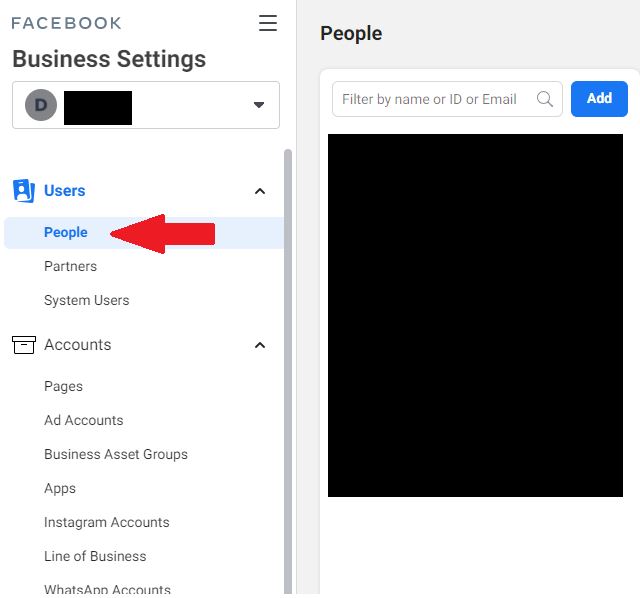
Task: Go to Line of Business
Action: (95, 556)
